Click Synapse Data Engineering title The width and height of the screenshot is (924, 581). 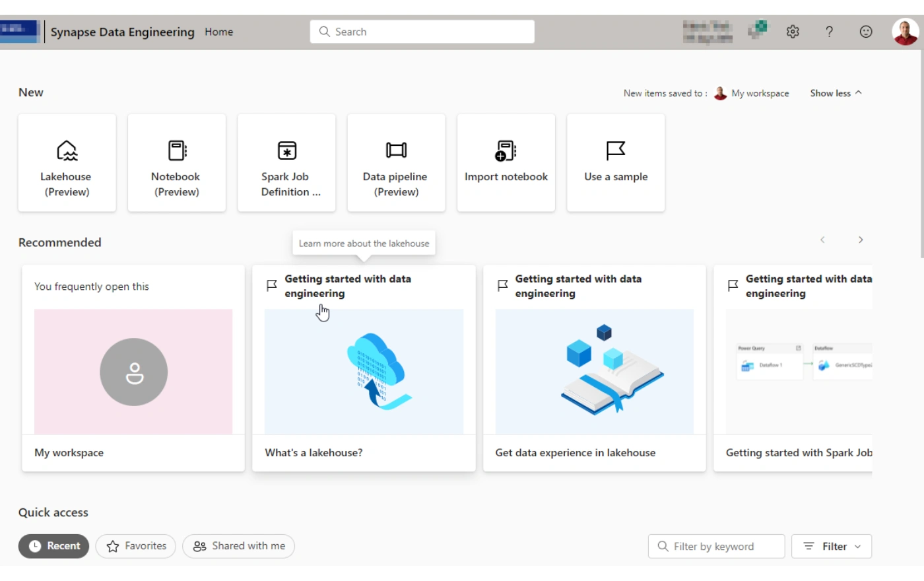(123, 32)
